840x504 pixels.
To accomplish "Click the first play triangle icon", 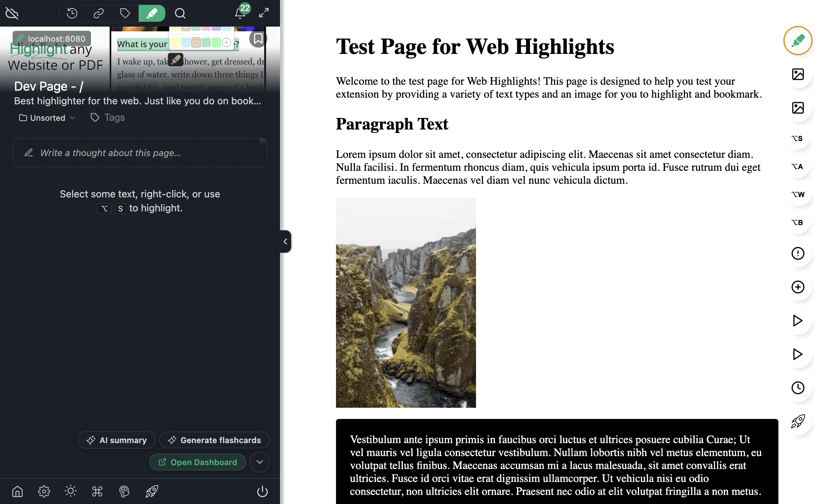I will 798,321.
